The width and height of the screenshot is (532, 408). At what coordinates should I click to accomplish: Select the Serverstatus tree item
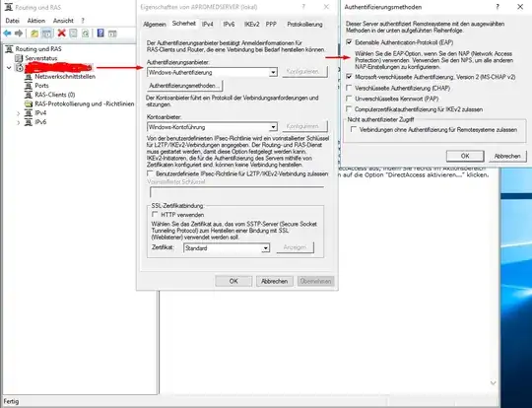click(41, 58)
